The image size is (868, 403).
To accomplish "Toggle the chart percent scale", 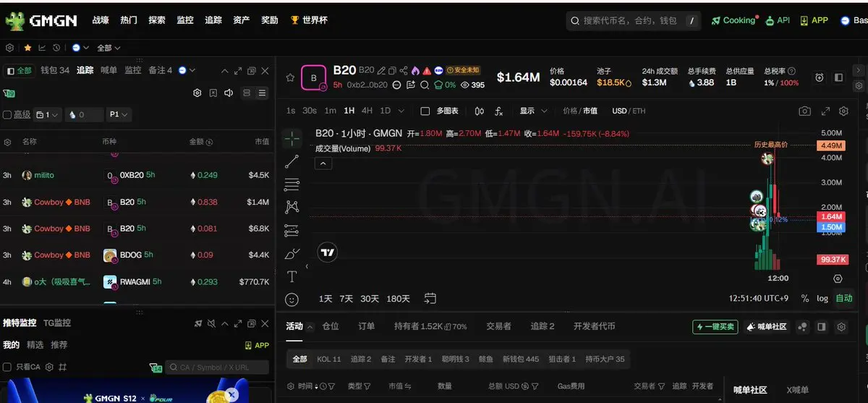I will (x=805, y=298).
